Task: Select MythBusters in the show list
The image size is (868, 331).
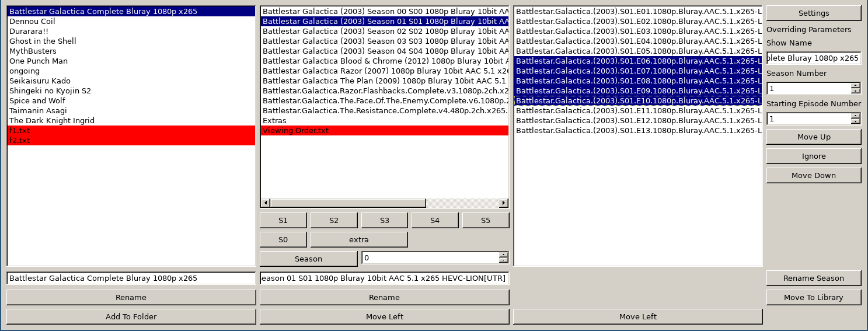Action: tap(131, 51)
